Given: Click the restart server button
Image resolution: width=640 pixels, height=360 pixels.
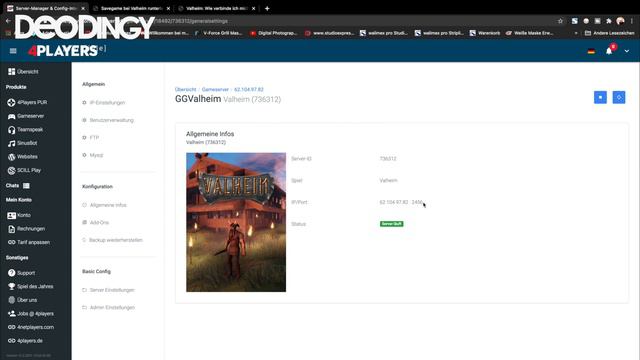Looking at the screenshot, I should (x=619, y=97).
